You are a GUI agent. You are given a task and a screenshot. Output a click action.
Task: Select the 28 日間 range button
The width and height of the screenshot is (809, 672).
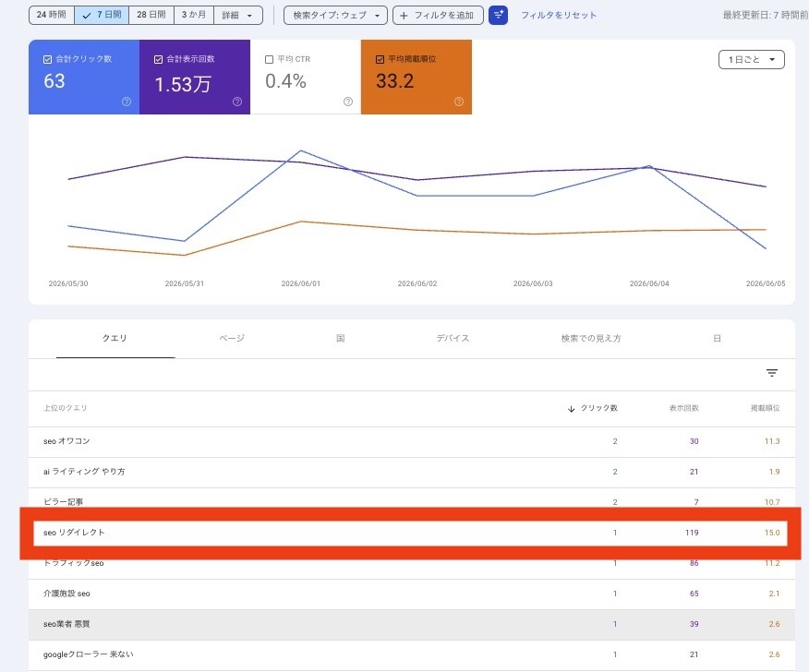(151, 15)
